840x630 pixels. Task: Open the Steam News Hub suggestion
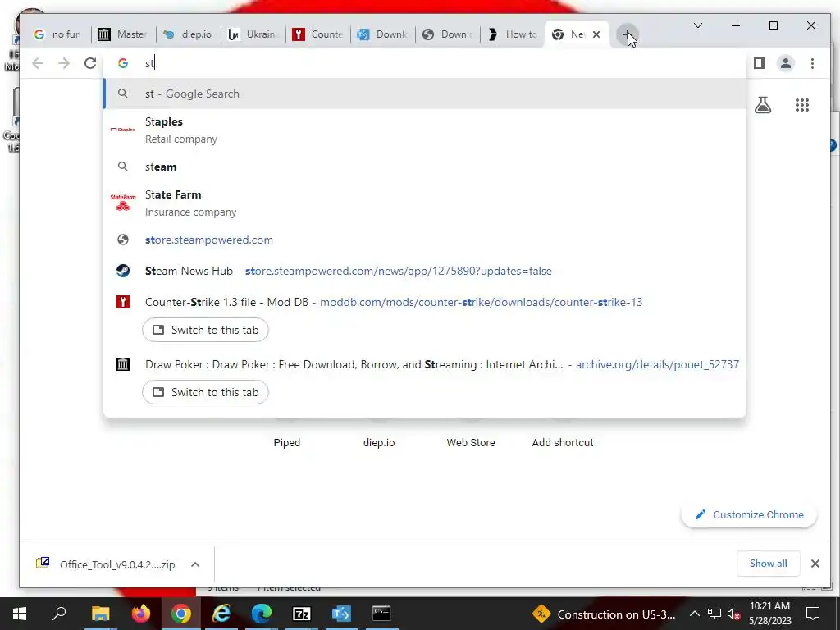click(425, 271)
